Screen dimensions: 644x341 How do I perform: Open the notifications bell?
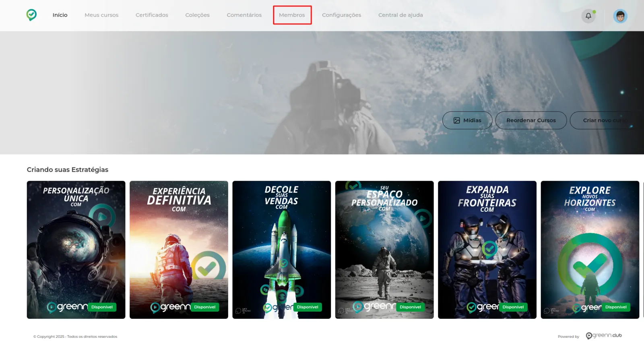pyautogui.click(x=588, y=16)
